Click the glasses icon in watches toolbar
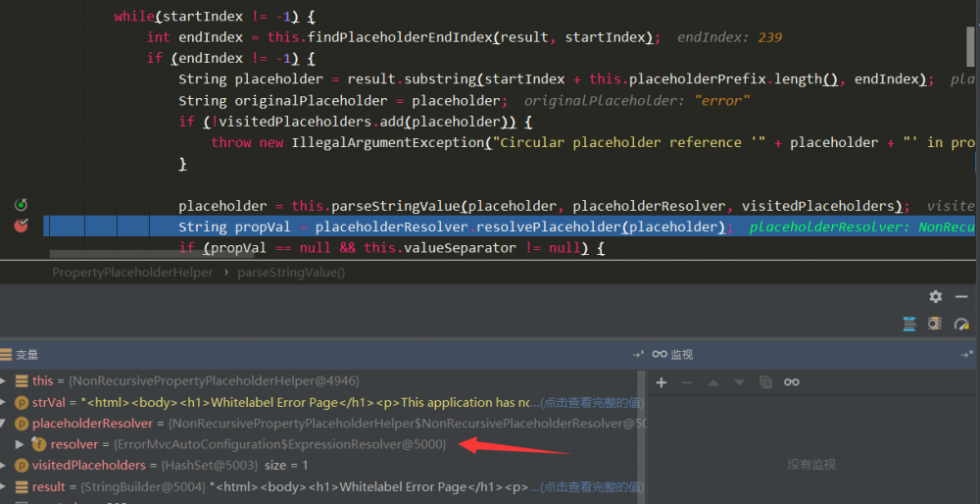Image resolution: width=980 pixels, height=504 pixels. pos(792,382)
